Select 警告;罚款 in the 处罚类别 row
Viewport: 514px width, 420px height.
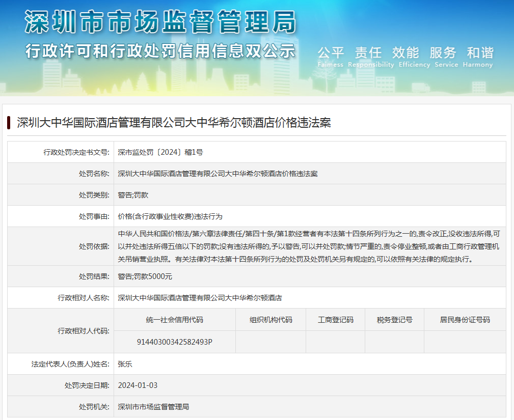click(133, 195)
